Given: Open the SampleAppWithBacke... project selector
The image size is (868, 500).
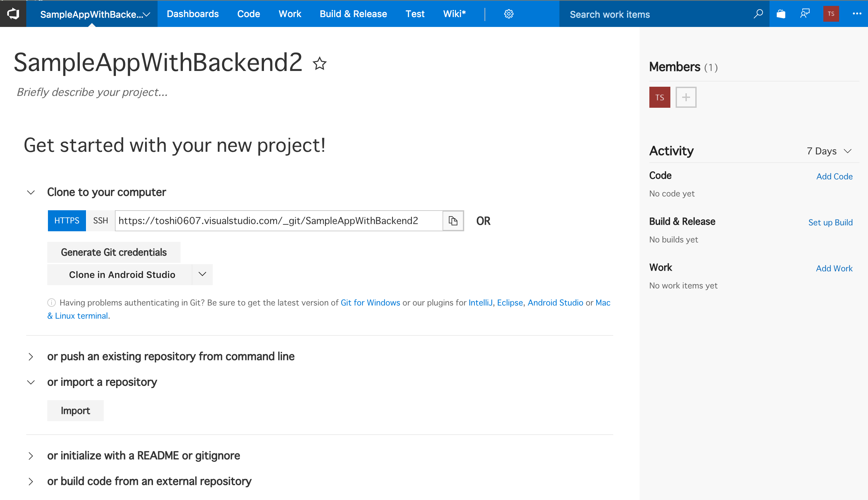Looking at the screenshot, I should (92, 14).
